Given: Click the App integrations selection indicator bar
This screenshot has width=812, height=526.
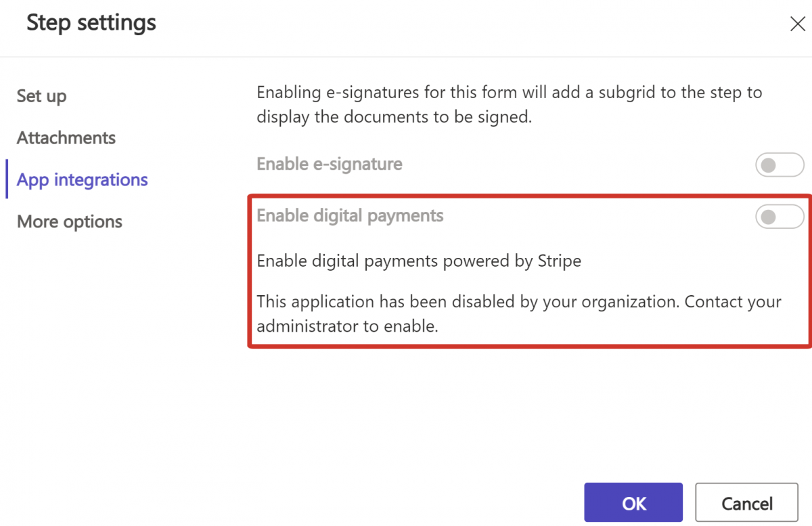Looking at the screenshot, I should [x=7, y=179].
